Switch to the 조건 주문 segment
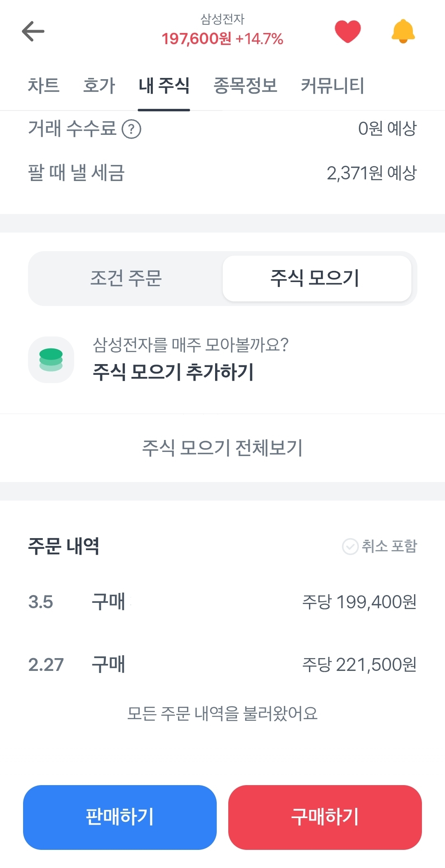Image resolution: width=445 pixels, height=868 pixels. click(126, 278)
